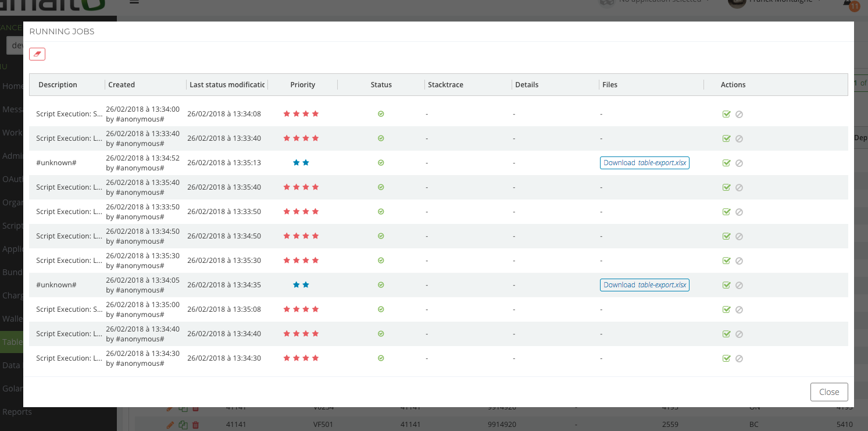Expand the dev selector near the top left
The height and width of the screenshot is (431, 868).
click(x=17, y=45)
